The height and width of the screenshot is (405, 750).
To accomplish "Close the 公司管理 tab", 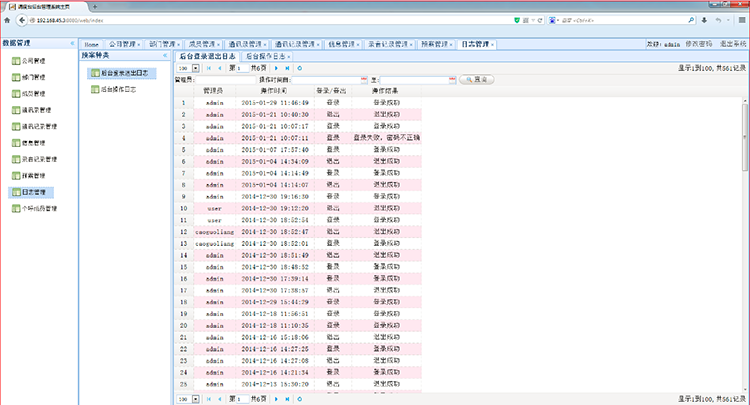I will pos(139,45).
